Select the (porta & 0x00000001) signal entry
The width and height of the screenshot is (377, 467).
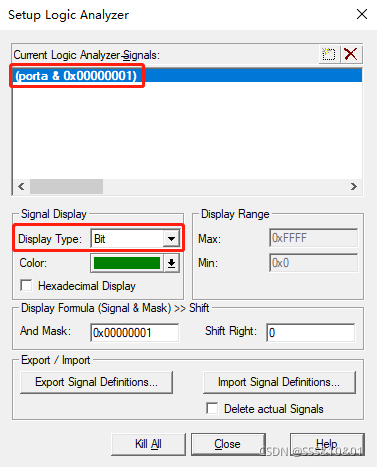pos(188,76)
